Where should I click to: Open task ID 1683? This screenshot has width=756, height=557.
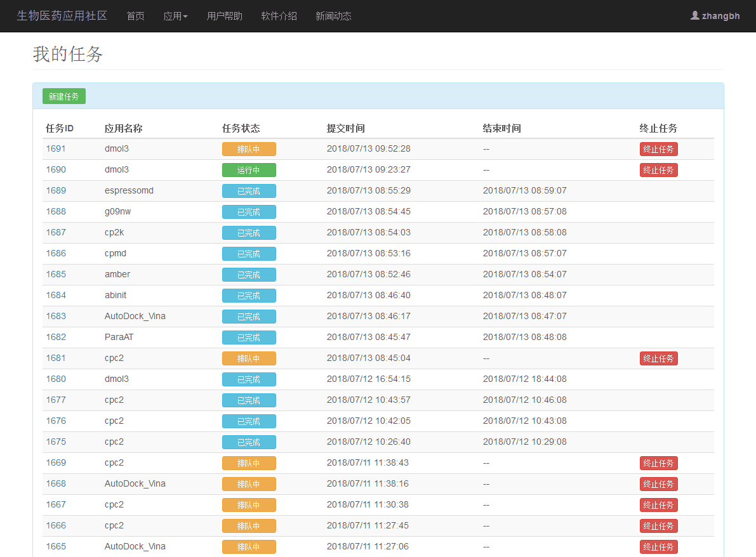pos(56,317)
